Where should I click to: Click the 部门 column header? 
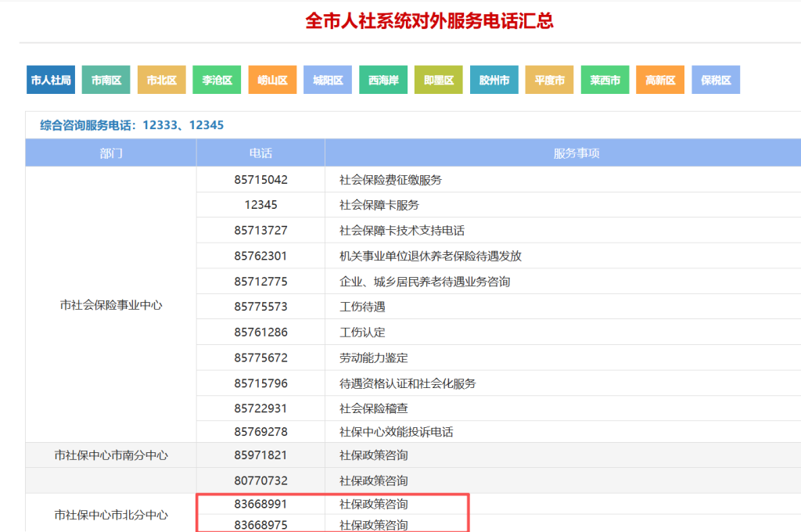pyautogui.click(x=111, y=153)
